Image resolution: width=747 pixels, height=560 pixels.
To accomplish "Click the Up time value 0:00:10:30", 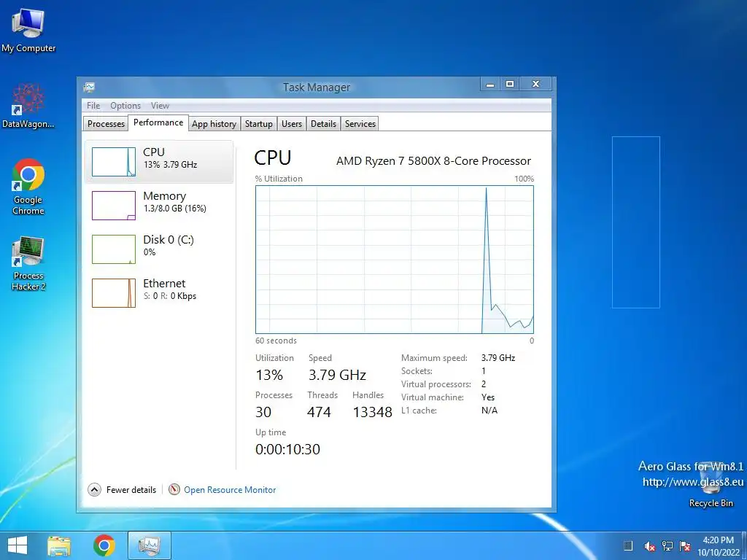I will 287,449.
